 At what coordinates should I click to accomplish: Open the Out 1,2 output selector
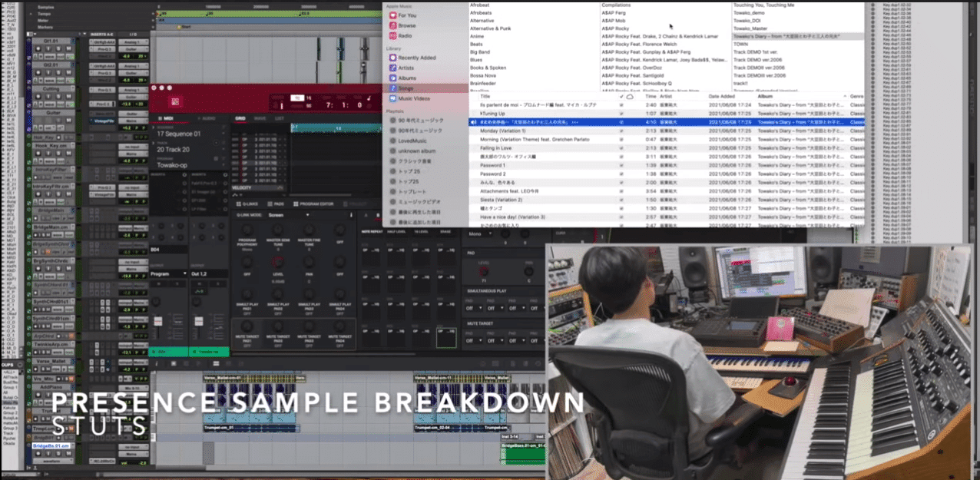tap(209, 273)
